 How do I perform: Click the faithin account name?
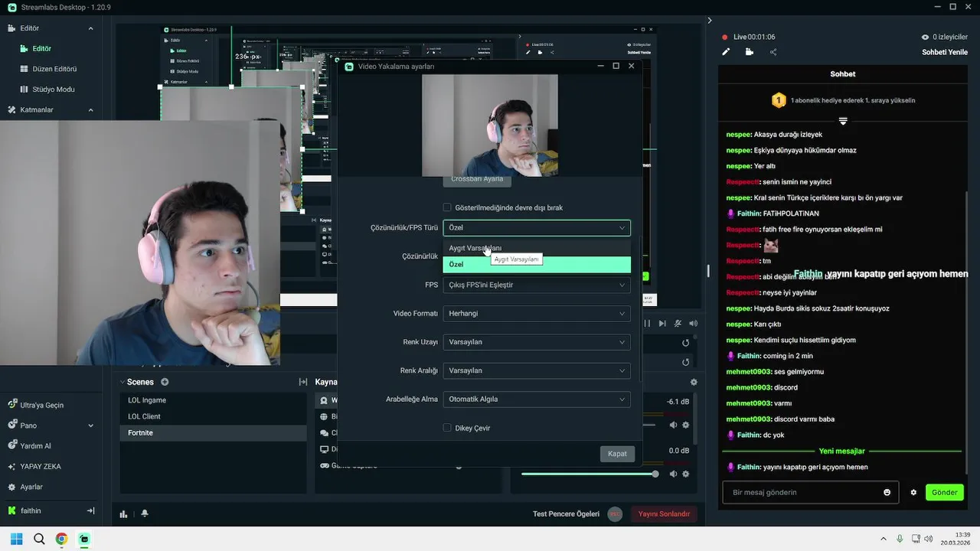(31, 510)
